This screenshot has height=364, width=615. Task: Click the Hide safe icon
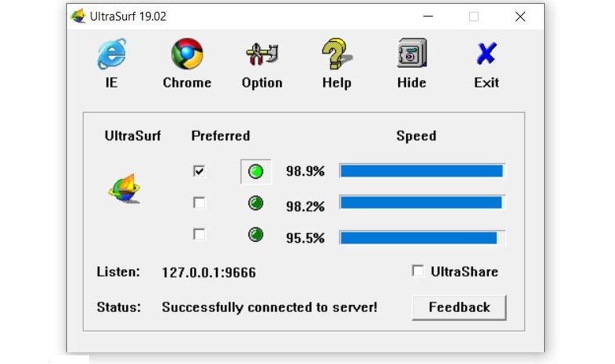pyautogui.click(x=412, y=55)
